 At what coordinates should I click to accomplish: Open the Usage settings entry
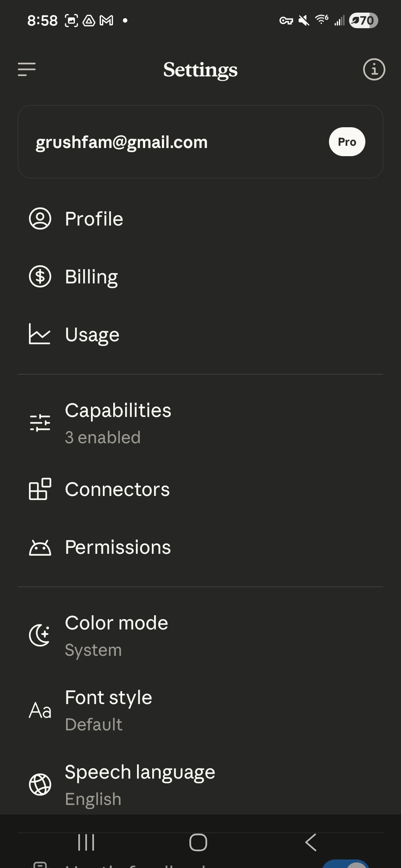pyautogui.click(x=92, y=335)
